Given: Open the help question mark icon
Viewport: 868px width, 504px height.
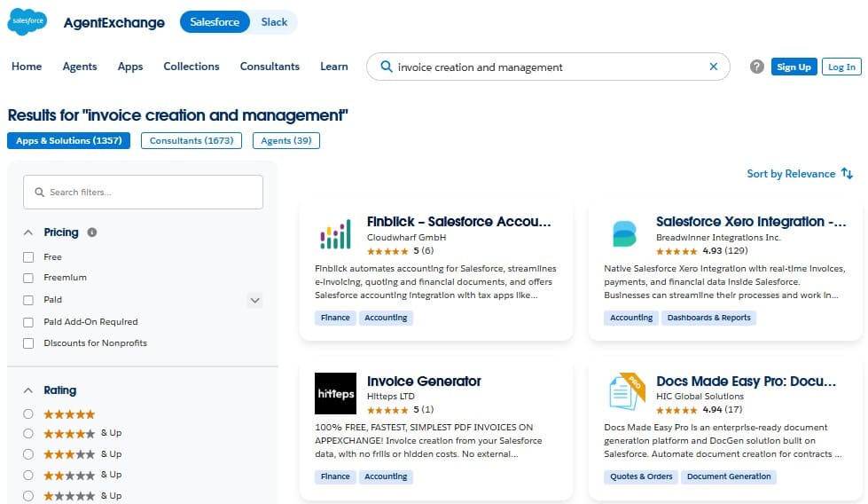Looking at the screenshot, I should click(757, 67).
